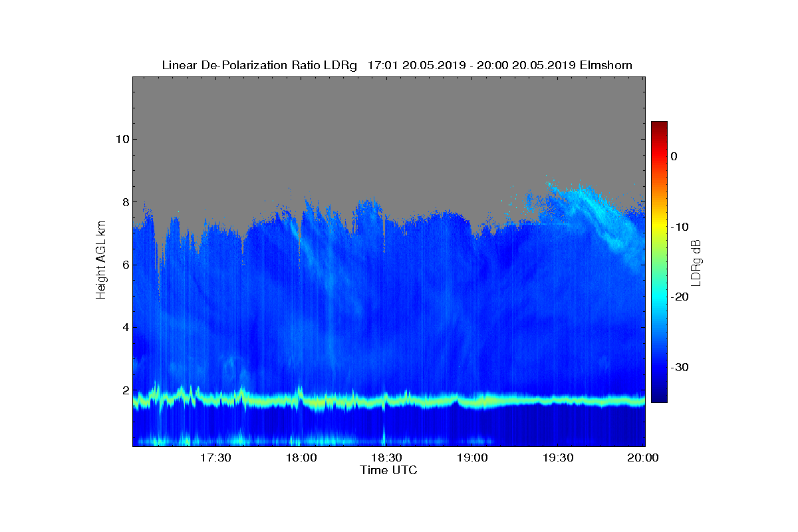798x532 pixels.
Task: Click the yellow band of the colorbar
Action: [659, 227]
